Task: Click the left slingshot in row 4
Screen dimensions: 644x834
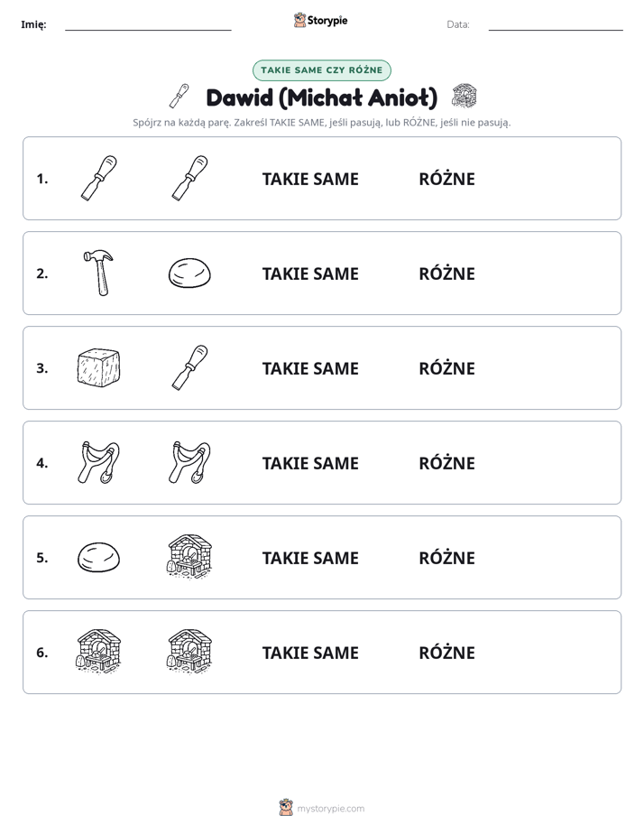Action: tap(99, 462)
